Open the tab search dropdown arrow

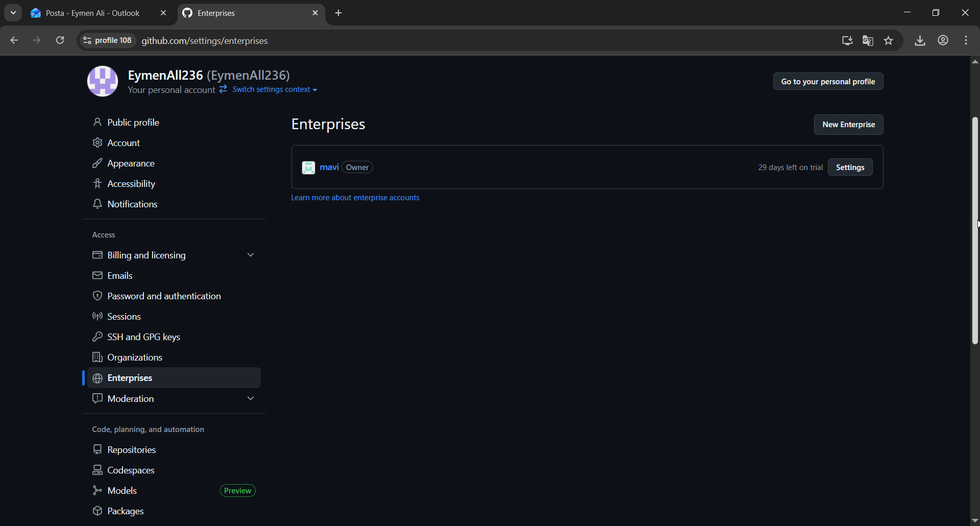point(13,13)
